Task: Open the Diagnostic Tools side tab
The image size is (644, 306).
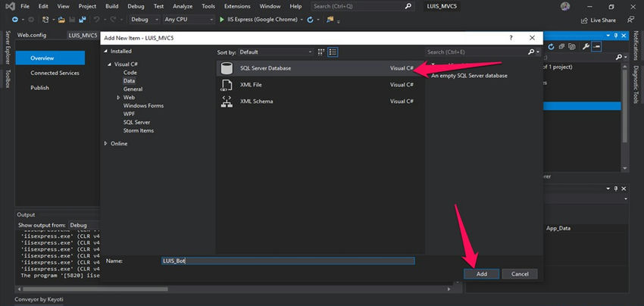Action: pyautogui.click(x=636, y=85)
